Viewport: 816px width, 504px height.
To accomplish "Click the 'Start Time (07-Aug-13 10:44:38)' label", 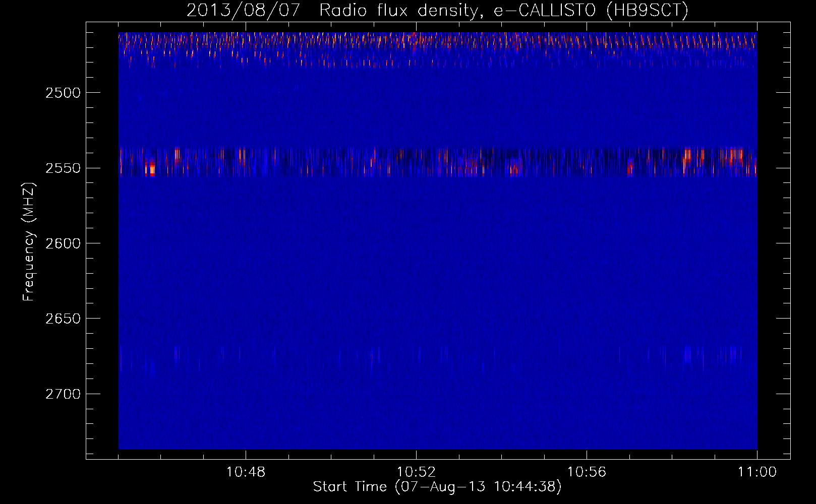I will [437, 487].
